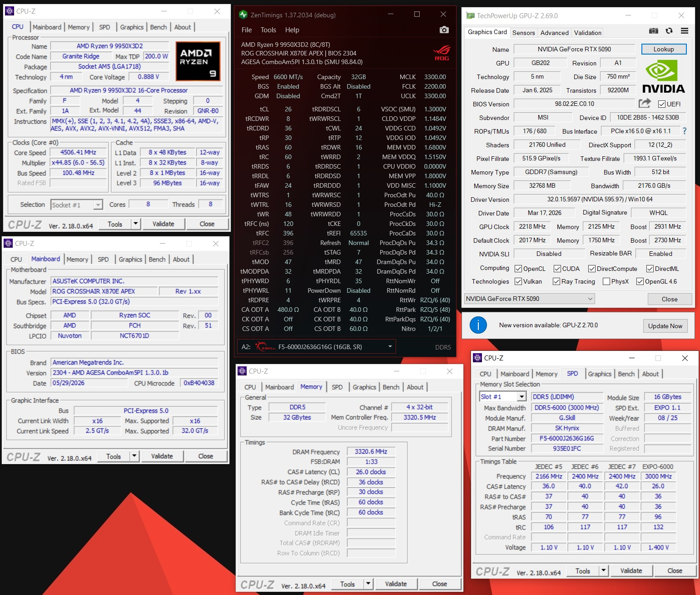The height and width of the screenshot is (595, 700).
Task: Click the NVIDIA logo in GPU-Z
Action: pos(664,77)
